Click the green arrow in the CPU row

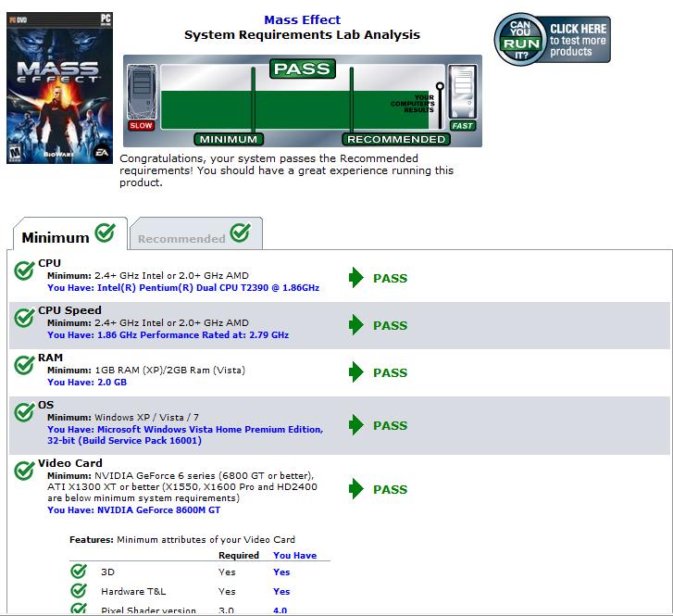[356, 278]
